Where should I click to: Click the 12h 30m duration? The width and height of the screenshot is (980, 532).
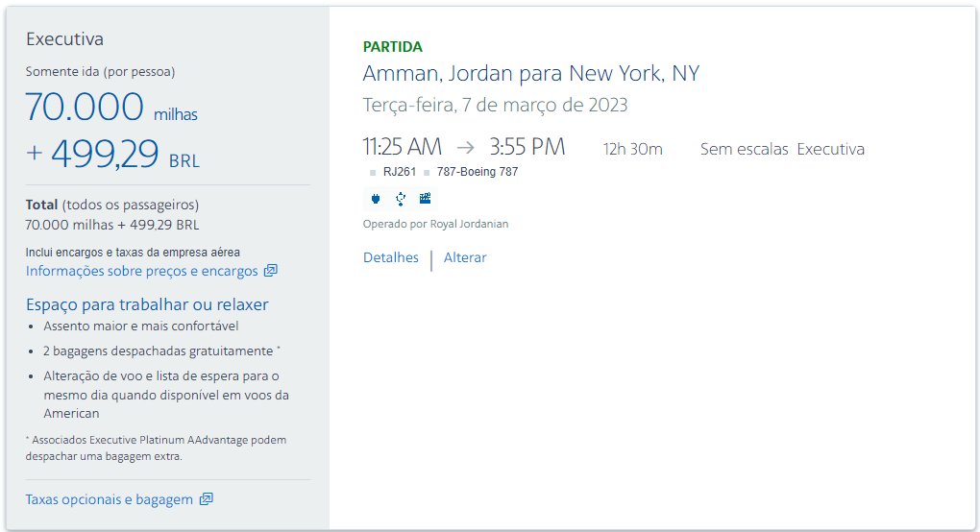632,149
